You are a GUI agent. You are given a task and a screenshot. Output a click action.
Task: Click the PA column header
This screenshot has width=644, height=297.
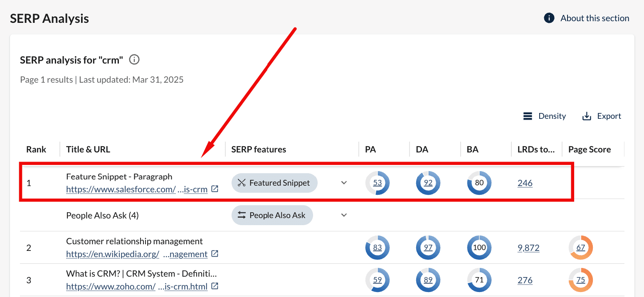click(370, 150)
